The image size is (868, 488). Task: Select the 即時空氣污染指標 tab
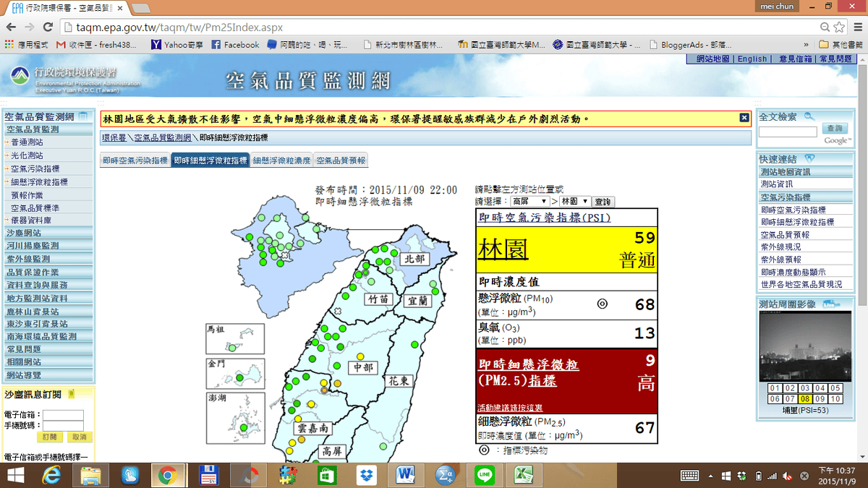[x=135, y=160]
